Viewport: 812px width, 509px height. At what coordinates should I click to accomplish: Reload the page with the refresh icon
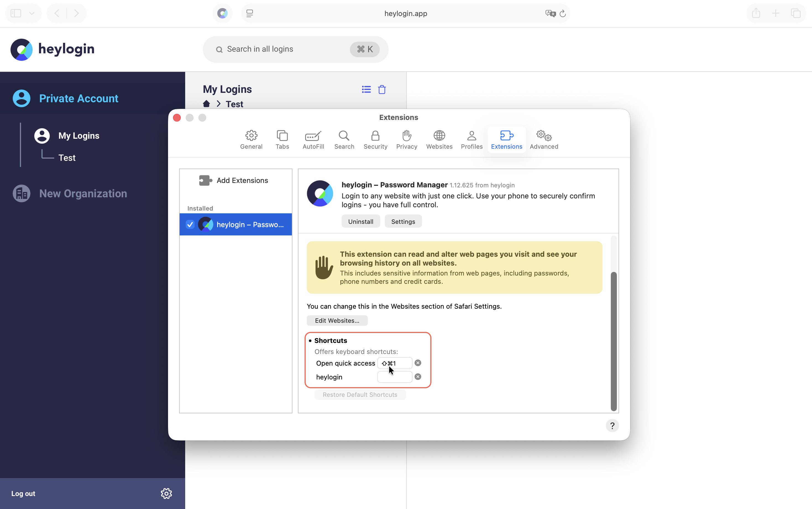[562, 14]
